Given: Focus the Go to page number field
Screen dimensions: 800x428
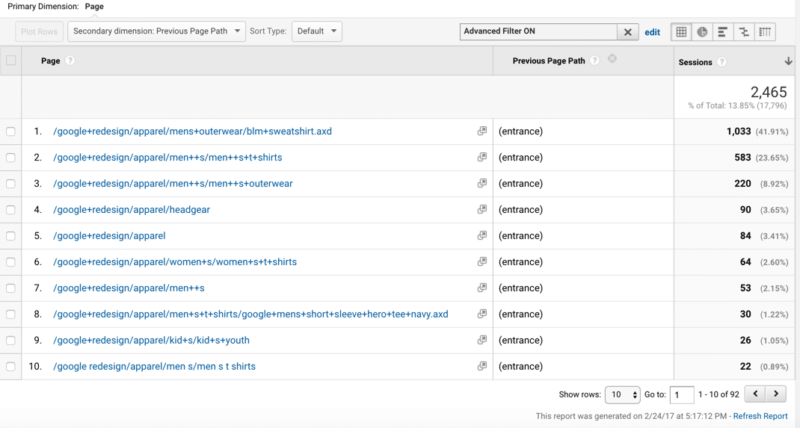Looking at the screenshot, I should pos(682,394).
